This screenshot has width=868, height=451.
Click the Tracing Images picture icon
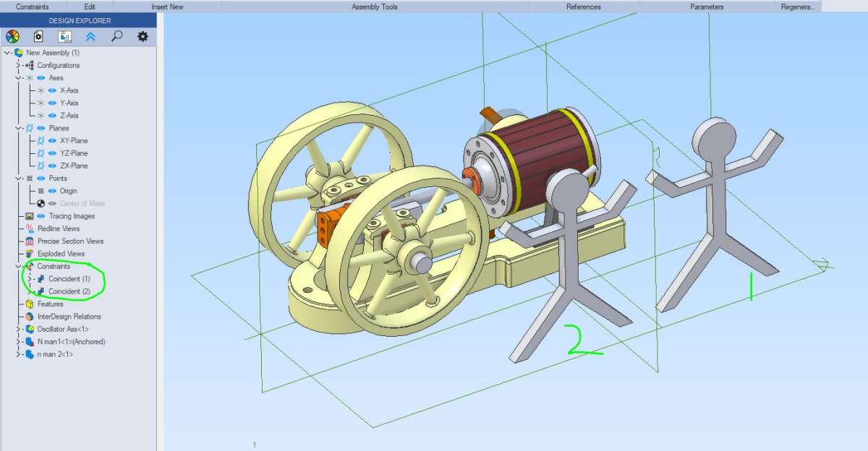point(30,216)
